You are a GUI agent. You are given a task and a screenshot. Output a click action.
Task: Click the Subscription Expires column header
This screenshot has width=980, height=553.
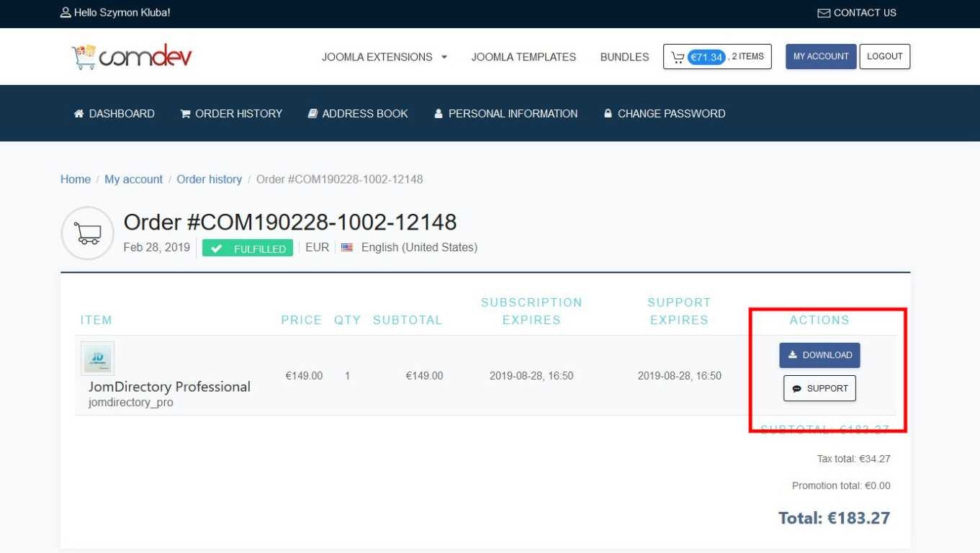(x=531, y=311)
